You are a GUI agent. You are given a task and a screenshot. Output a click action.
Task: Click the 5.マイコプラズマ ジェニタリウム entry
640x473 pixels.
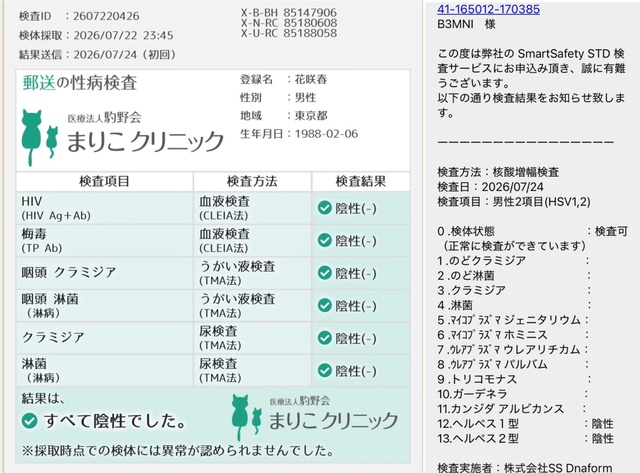[513, 320]
